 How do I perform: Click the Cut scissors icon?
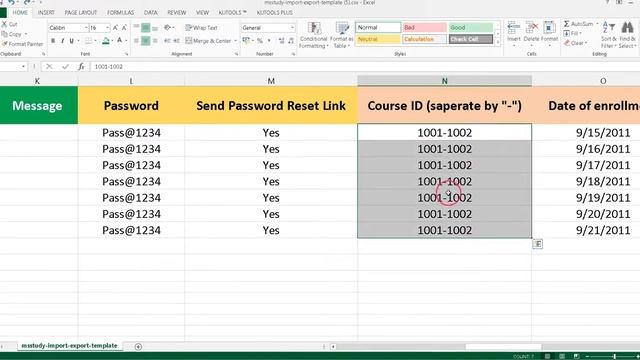coord(4,24)
